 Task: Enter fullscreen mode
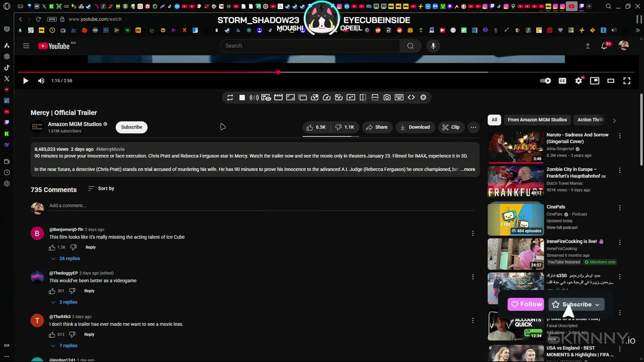[627, 80]
